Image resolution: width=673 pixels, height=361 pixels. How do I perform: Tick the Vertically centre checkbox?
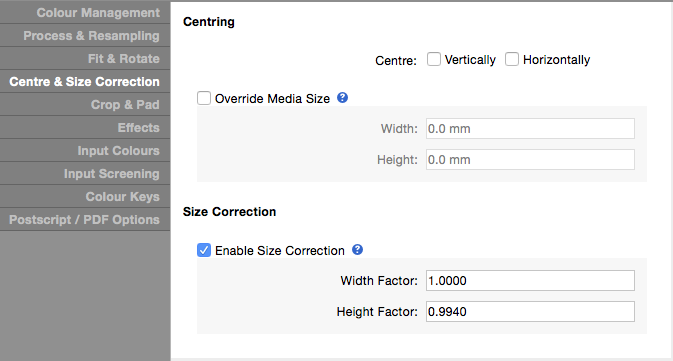pos(434,59)
